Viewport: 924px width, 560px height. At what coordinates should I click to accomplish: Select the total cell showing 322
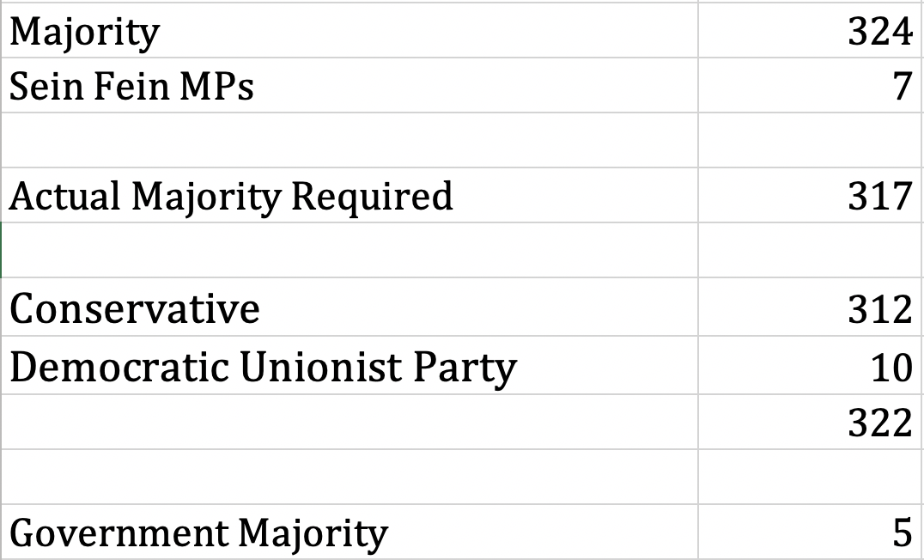click(x=811, y=422)
